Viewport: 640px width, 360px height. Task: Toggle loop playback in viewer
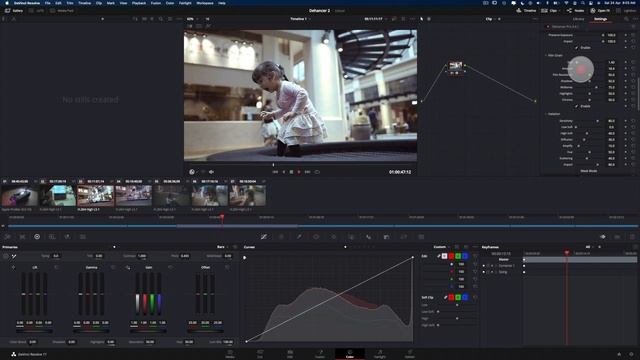(x=317, y=172)
